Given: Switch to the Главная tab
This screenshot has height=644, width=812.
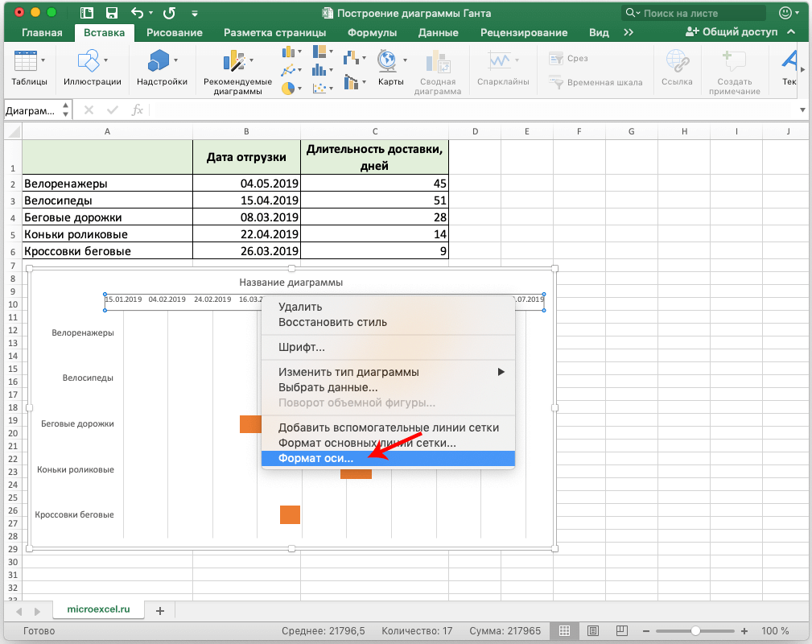Looking at the screenshot, I should pyautogui.click(x=42, y=33).
